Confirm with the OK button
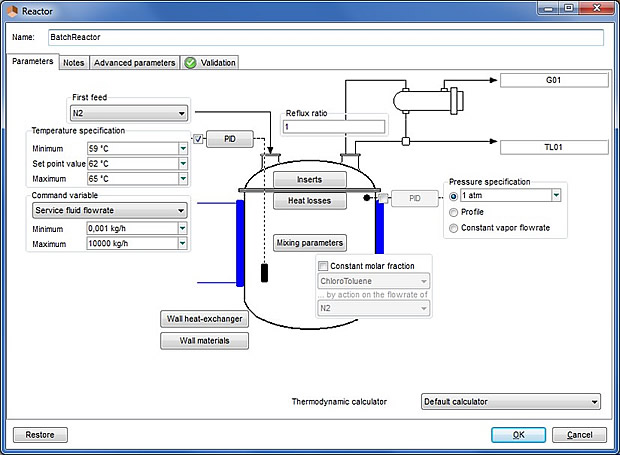The height and width of the screenshot is (455, 620). [x=518, y=435]
